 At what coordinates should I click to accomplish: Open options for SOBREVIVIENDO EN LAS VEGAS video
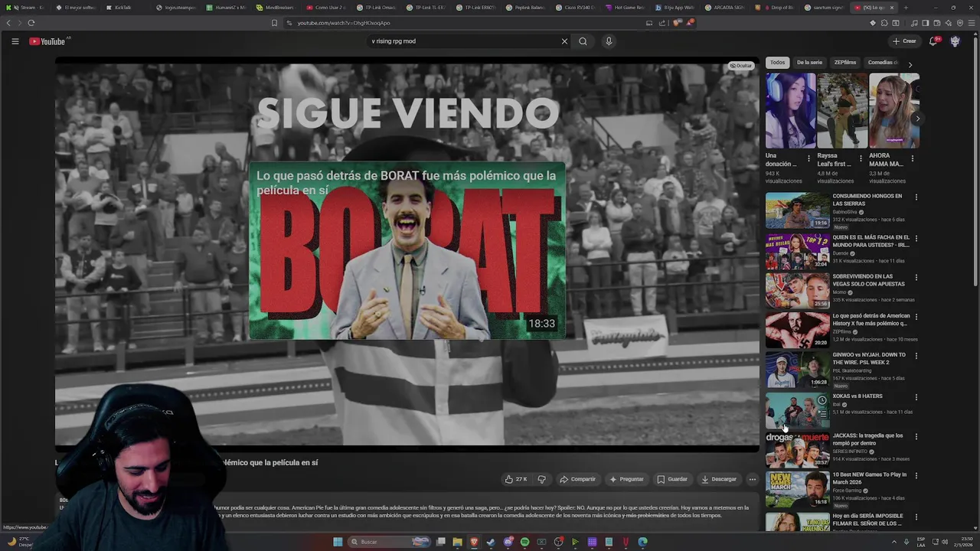click(x=916, y=278)
